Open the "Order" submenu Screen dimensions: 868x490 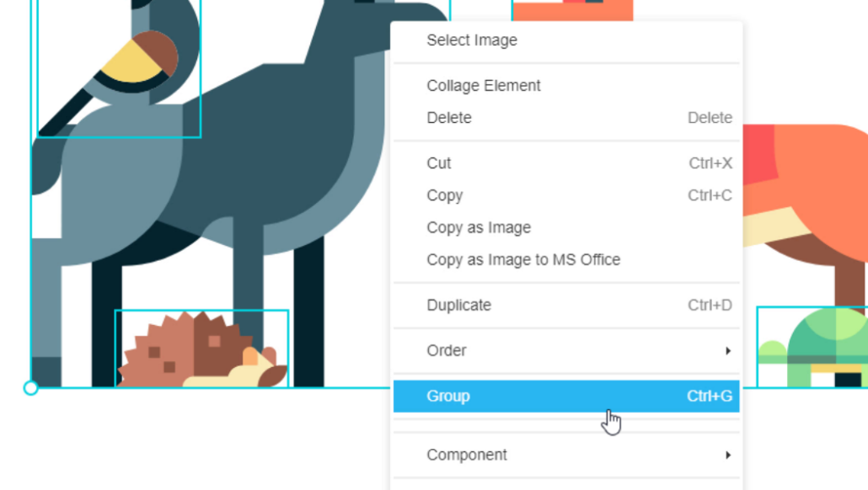447,350
